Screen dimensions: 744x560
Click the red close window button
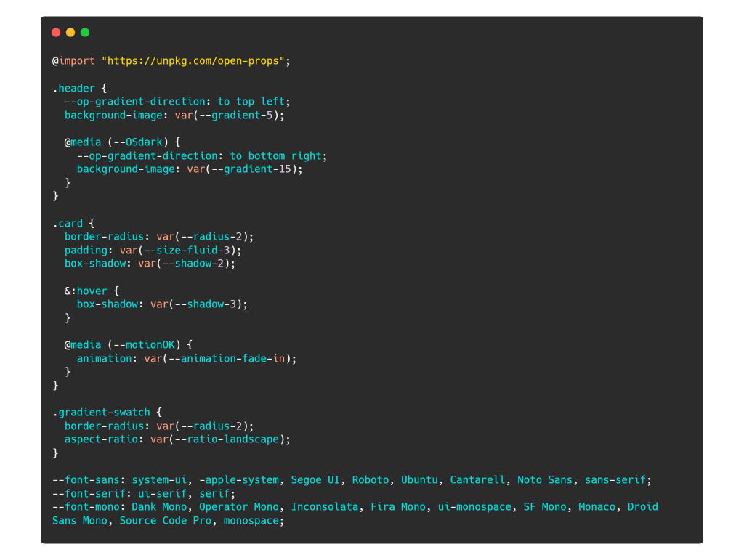tap(56, 32)
